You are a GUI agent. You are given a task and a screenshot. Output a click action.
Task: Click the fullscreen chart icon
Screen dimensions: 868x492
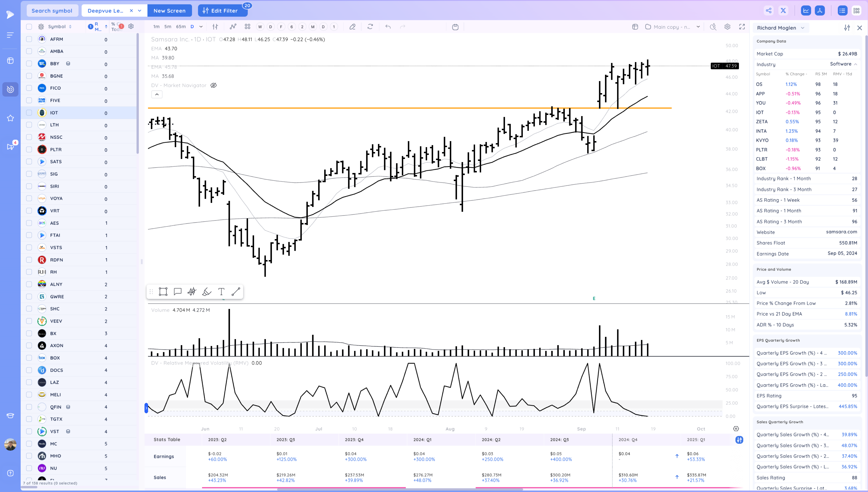pyautogui.click(x=742, y=27)
